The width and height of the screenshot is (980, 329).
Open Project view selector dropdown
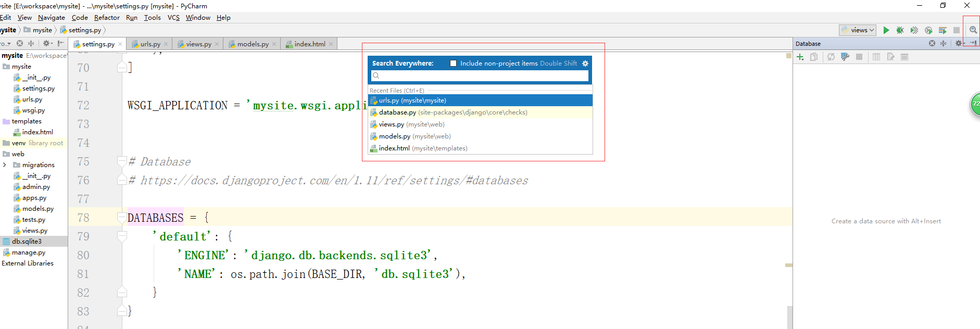point(6,43)
